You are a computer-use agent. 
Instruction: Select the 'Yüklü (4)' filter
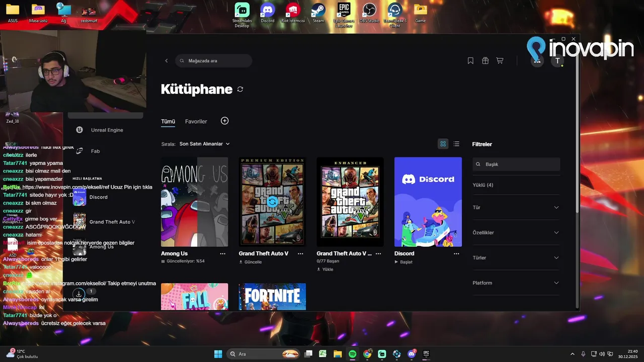[483, 185]
